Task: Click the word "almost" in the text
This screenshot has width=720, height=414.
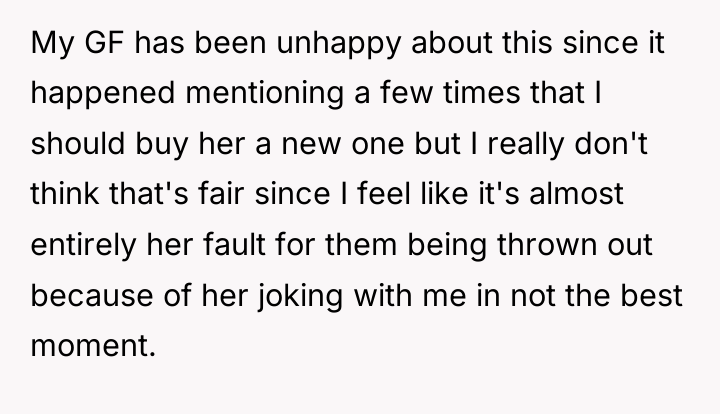Action: pos(576,194)
